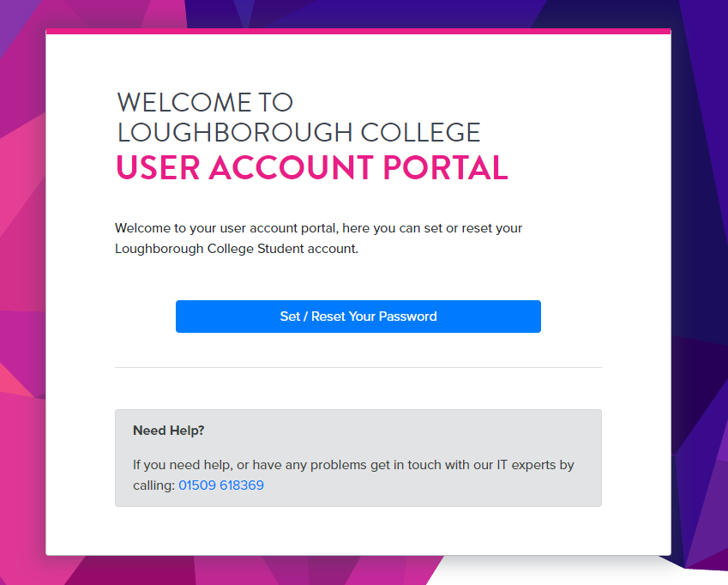This screenshot has width=728, height=585.
Task: Click the grey Need Help information box
Action: pos(358,458)
